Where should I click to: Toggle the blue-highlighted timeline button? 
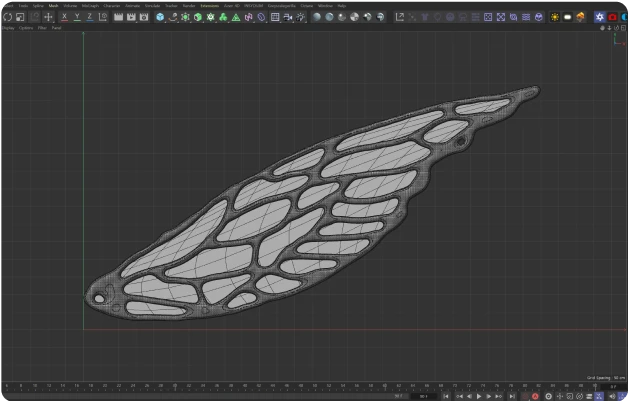599,397
